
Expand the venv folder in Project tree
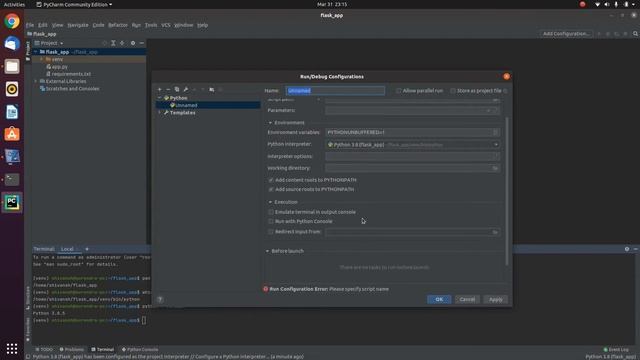42,59
